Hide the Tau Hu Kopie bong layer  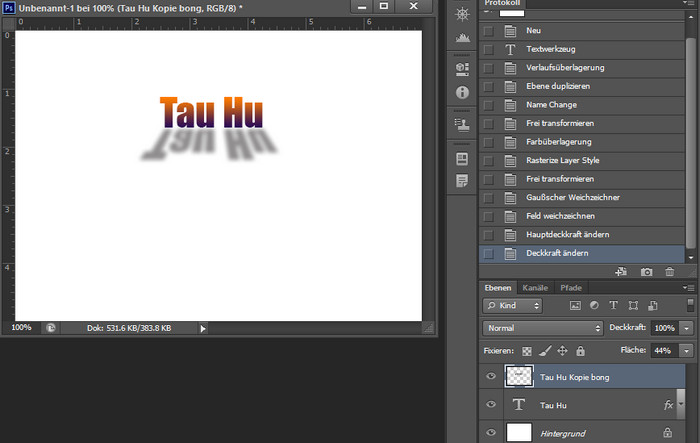[x=491, y=376]
